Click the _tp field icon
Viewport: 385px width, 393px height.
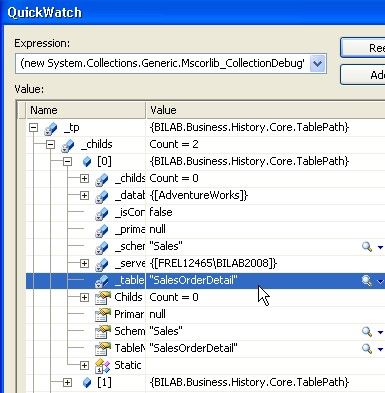[x=51, y=128]
